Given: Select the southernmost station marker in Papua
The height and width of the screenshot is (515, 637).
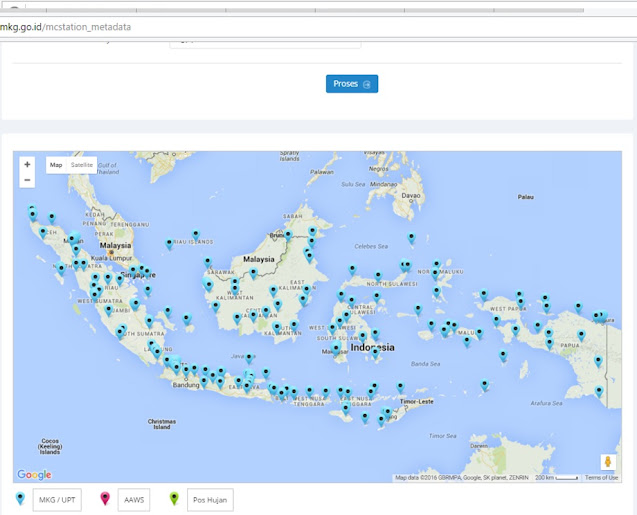Looking at the screenshot, I should pos(599,392).
